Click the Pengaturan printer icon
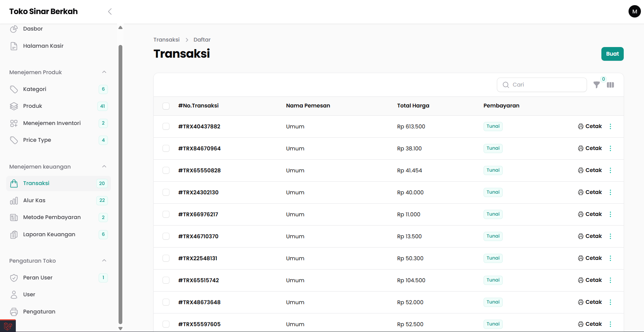This screenshot has height=332, width=644. tap(14, 312)
